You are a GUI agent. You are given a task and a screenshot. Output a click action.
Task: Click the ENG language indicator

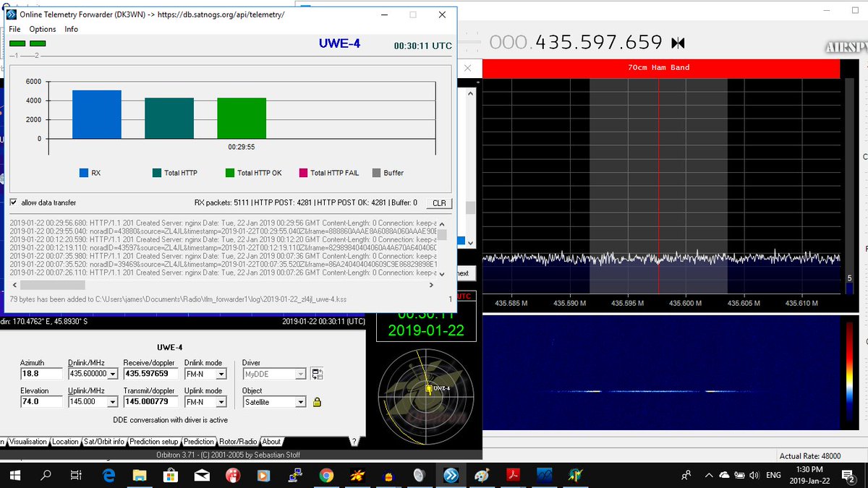pos(774,475)
